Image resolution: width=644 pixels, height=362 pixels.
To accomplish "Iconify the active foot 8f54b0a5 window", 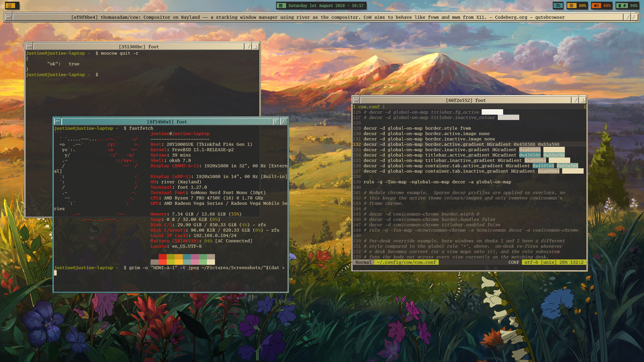I will pyautogui.click(x=276, y=122).
